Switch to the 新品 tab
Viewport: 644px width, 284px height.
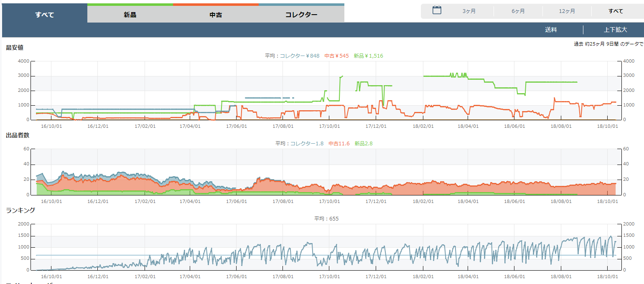coord(130,15)
